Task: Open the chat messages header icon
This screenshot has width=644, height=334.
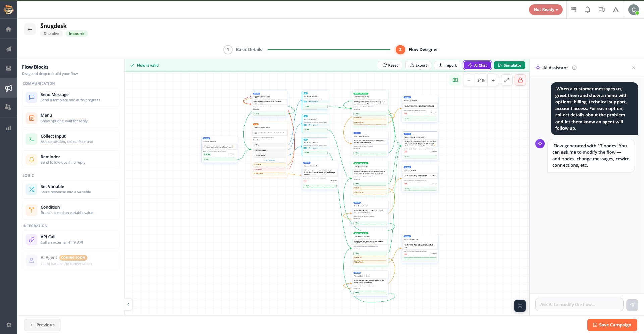Action: (x=602, y=10)
